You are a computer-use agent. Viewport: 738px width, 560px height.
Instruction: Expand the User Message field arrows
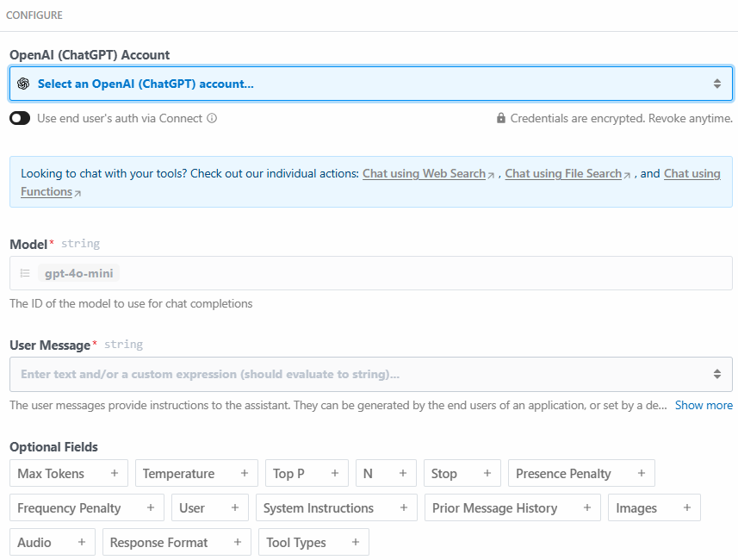(x=716, y=375)
